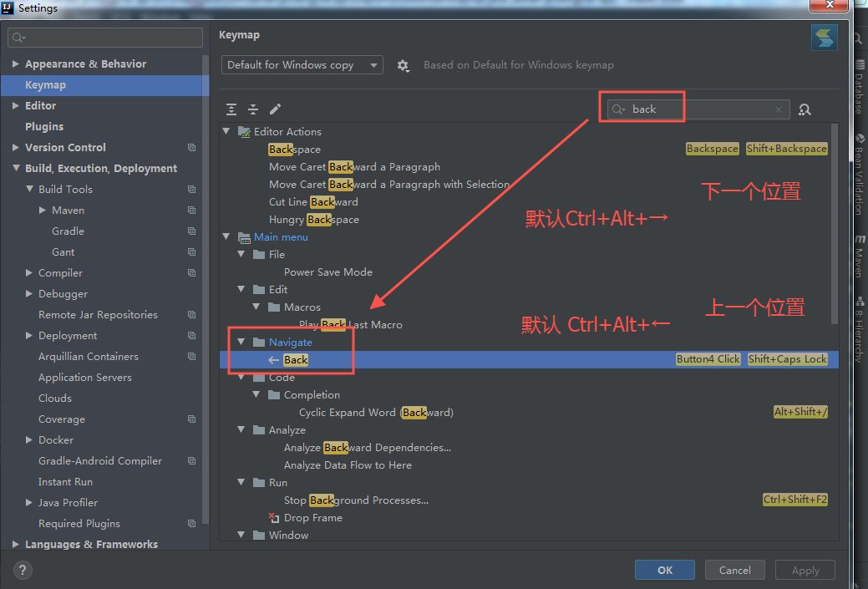Screen dimensions: 868x589
Task: Collapse the Navigate tree node
Action: tap(241, 342)
